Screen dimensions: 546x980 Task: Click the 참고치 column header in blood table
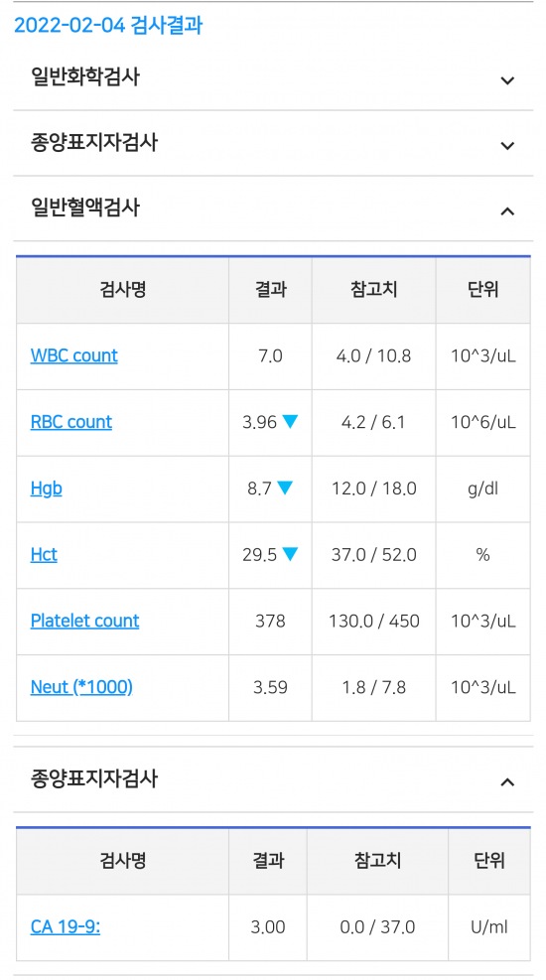tap(373, 289)
